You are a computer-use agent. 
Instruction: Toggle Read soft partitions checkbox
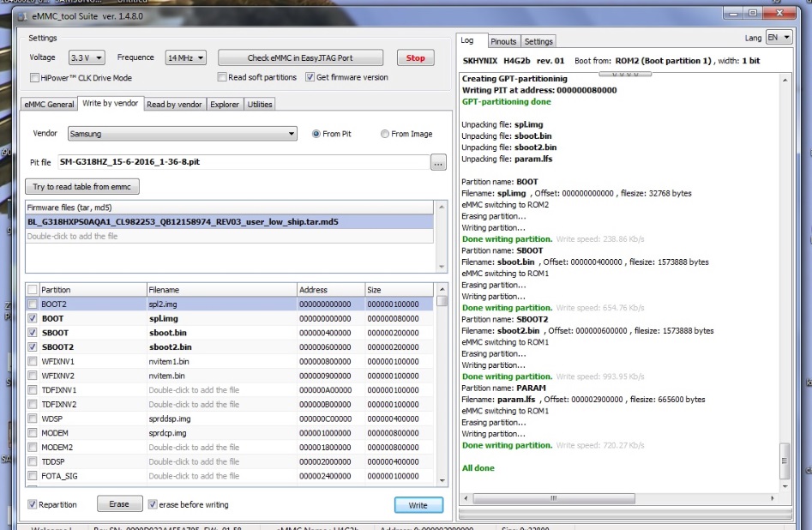point(222,77)
